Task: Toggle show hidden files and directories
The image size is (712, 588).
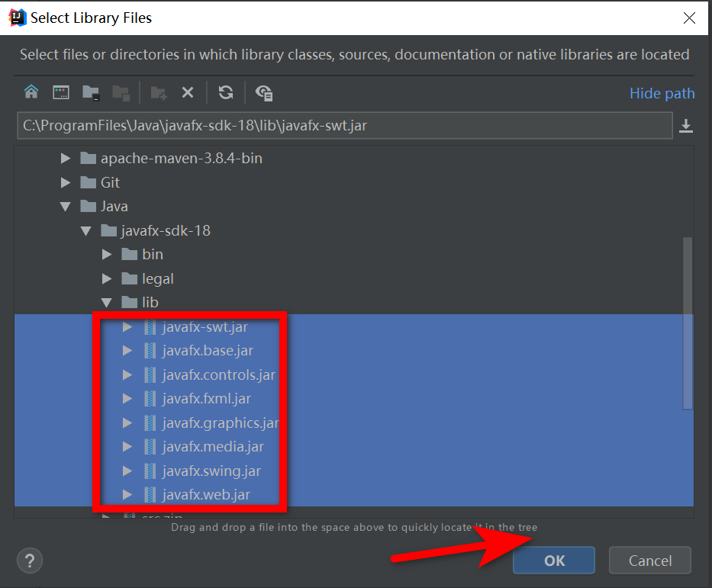Action: 264,92
